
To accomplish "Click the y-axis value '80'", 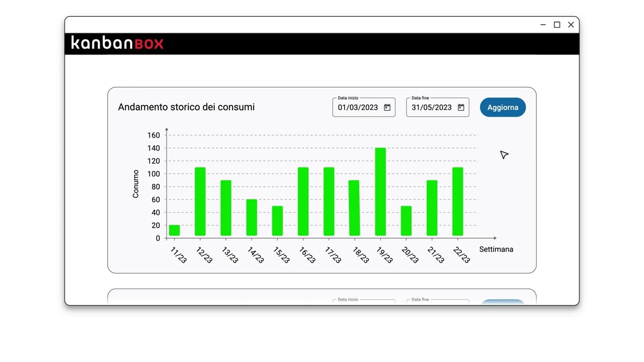I will (155, 187).
